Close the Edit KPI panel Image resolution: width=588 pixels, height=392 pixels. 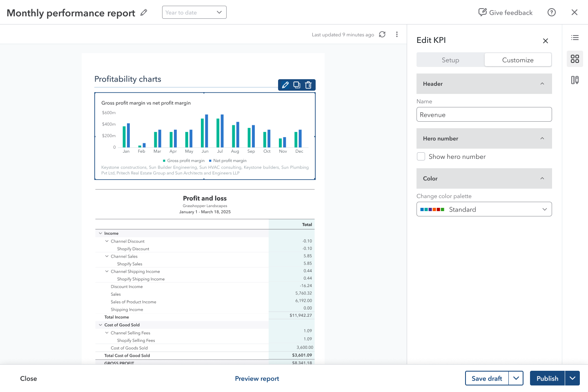click(x=546, y=41)
